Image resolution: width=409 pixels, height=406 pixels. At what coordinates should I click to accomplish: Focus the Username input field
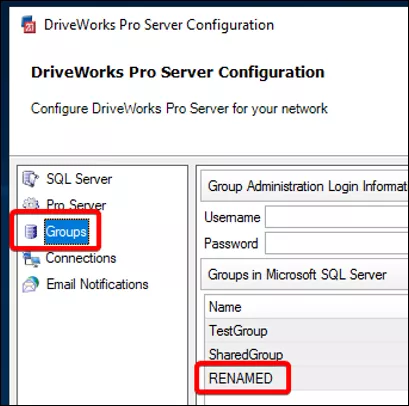(x=337, y=217)
